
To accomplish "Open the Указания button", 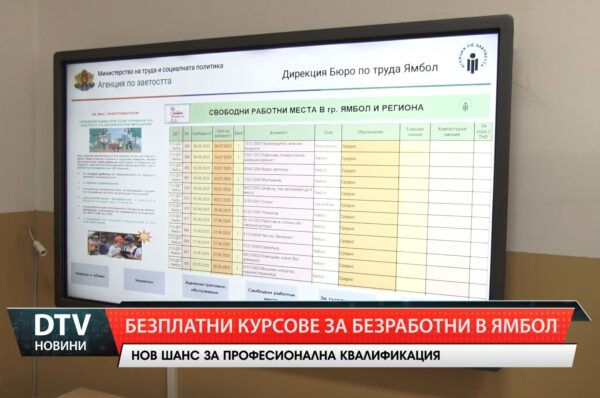I will (144, 281).
